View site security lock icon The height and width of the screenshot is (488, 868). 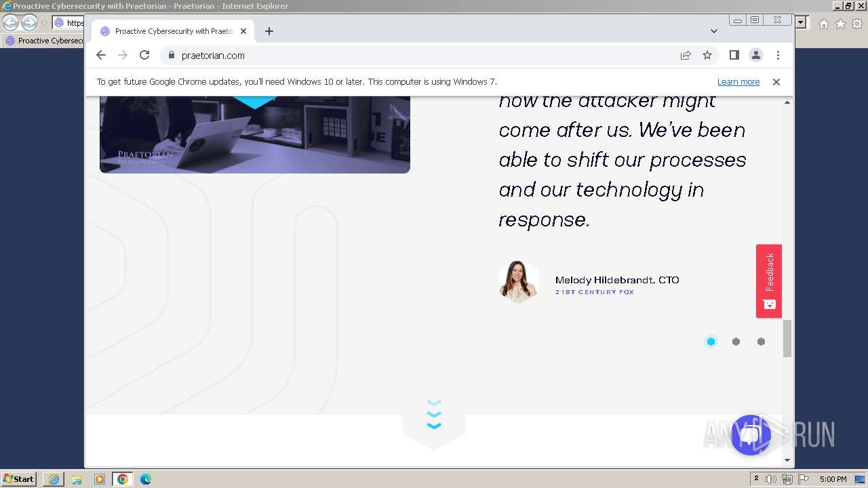pos(171,56)
